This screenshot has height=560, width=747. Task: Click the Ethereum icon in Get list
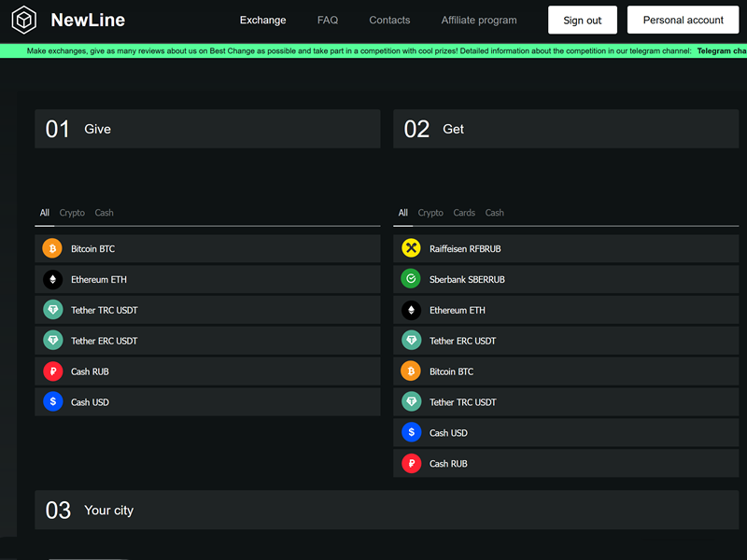point(411,310)
